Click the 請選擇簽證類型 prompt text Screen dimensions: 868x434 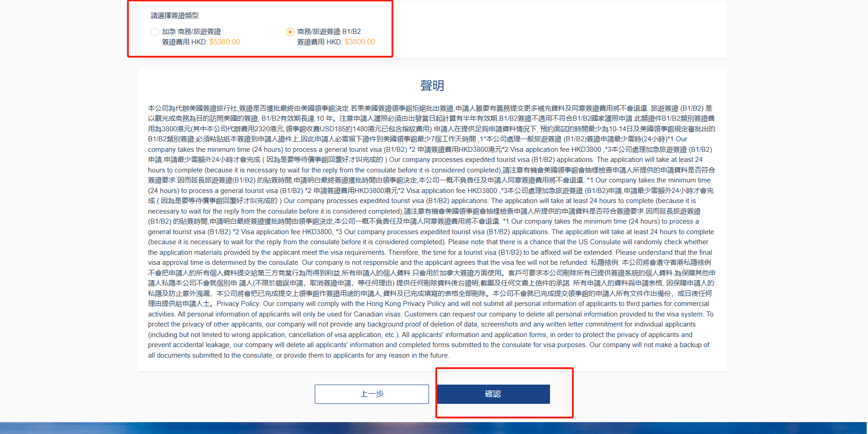(x=175, y=16)
